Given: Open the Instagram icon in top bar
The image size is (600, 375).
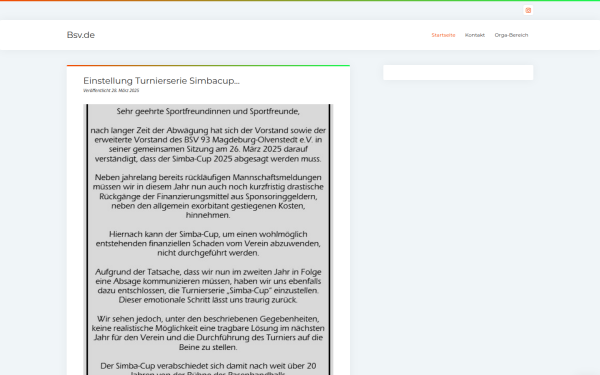Looking at the screenshot, I should click(528, 10).
